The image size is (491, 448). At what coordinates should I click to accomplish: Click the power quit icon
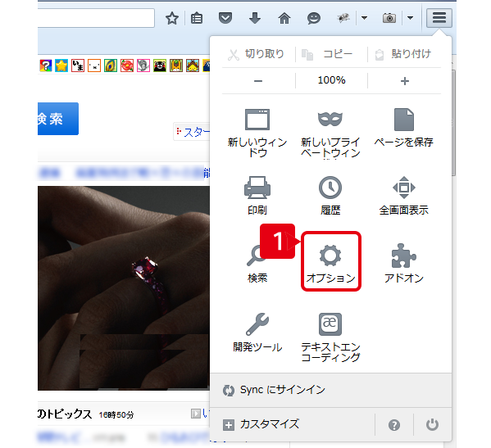[x=432, y=424]
